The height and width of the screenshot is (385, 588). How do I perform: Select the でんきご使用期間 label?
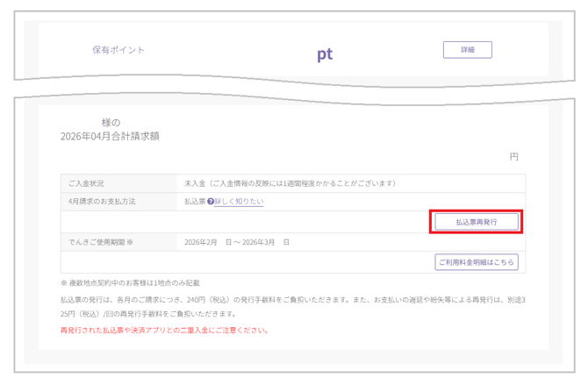tap(101, 242)
